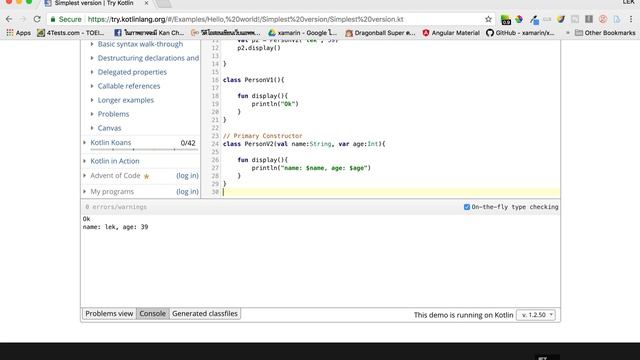640x360 pixels.
Task: Open the Other Bookmarks folder
Action: tap(605, 33)
